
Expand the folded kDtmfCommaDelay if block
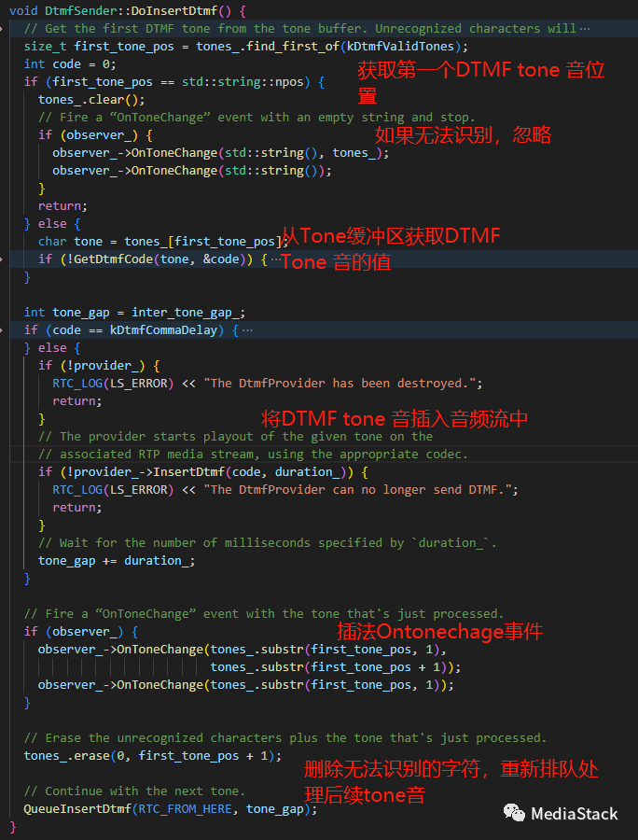(246, 330)
